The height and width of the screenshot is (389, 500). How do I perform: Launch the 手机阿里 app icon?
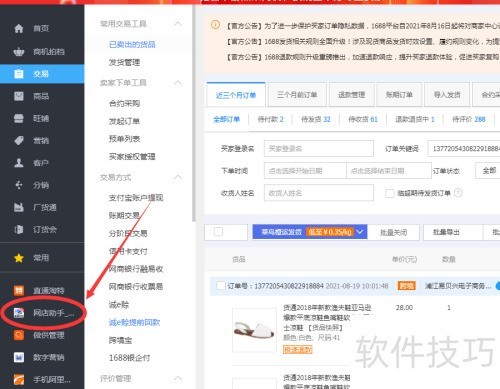pos(19,379)
